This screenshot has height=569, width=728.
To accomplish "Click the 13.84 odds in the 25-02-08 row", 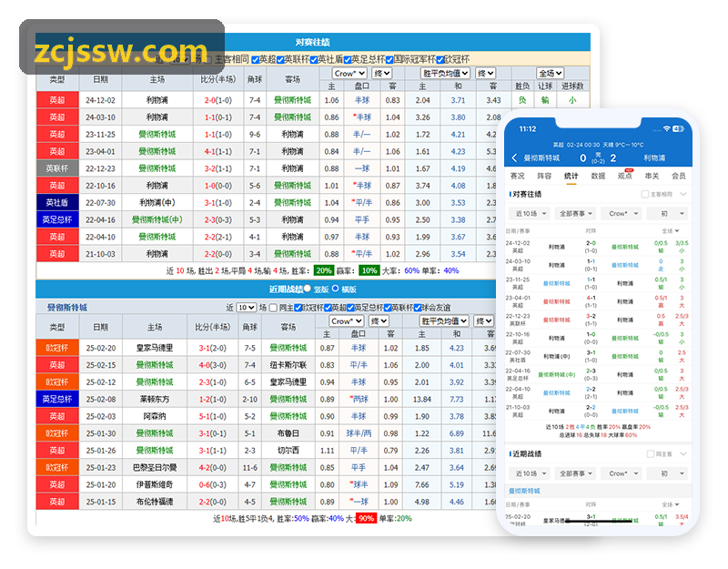I will (x=422, y=399).
